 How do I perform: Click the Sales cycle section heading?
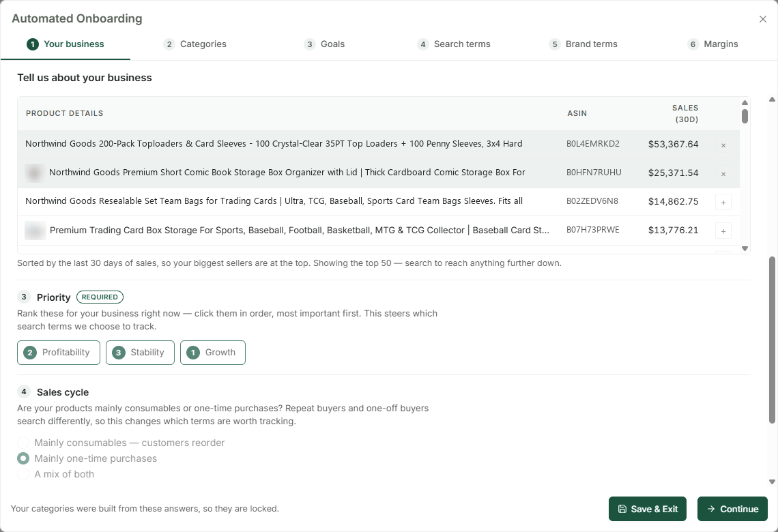tap(63, 392)
